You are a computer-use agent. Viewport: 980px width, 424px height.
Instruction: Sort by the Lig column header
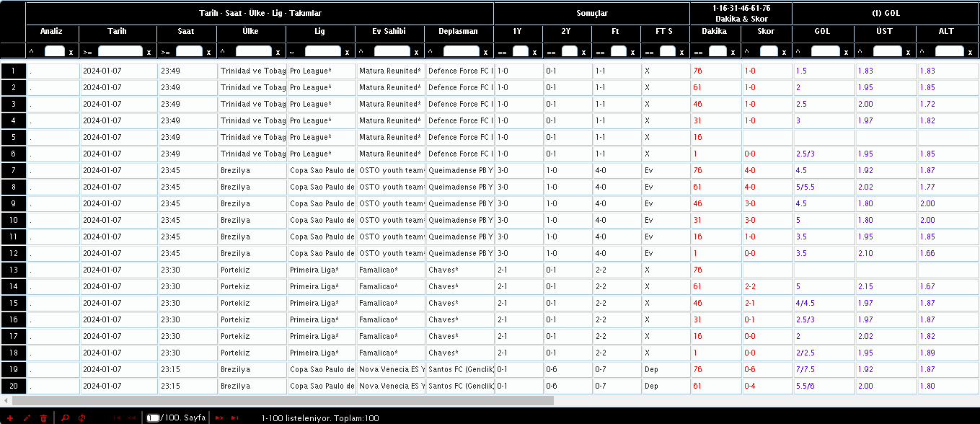pyautogui.click(x=320, y=32)
